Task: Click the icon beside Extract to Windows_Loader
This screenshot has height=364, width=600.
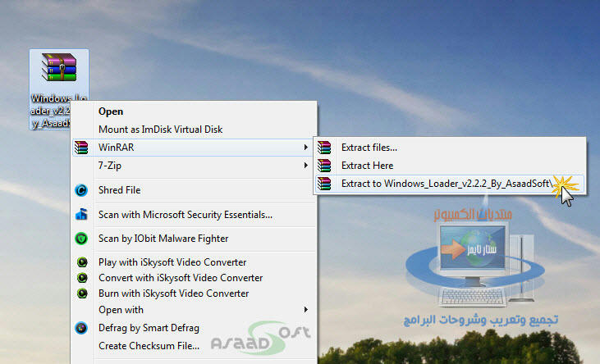Action: click(326, 184)
